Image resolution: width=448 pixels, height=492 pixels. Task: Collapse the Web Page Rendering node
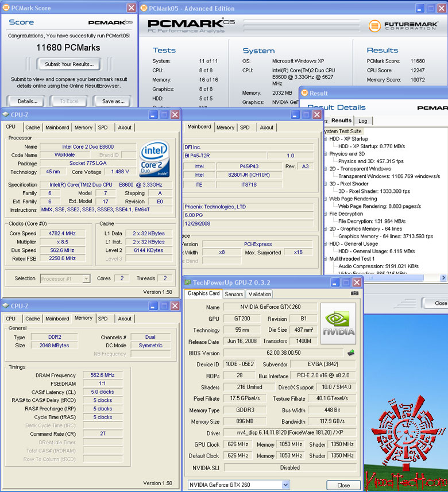(x=326, y=199)
